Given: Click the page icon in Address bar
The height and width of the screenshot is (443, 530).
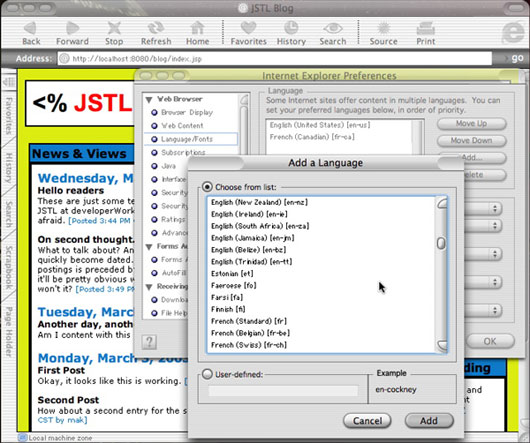Looking at the screenshot, I should tap(64, 59).
